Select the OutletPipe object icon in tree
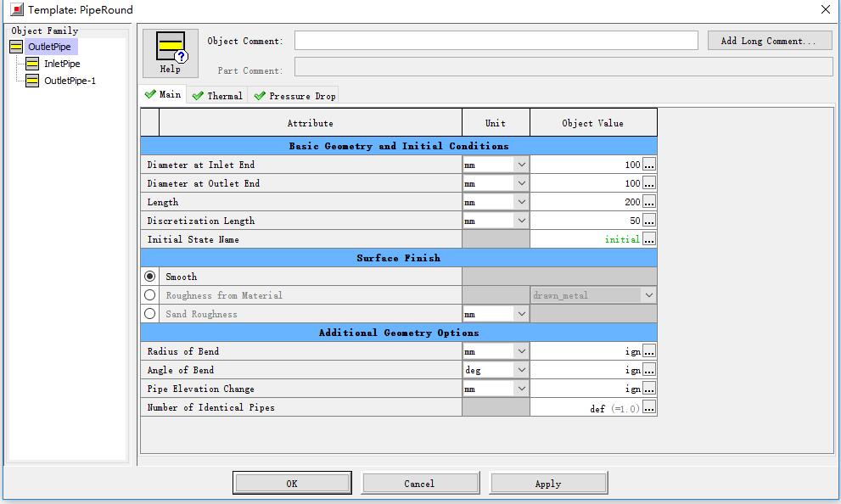The height and width of the screenshot is (504, 841). 16,47
